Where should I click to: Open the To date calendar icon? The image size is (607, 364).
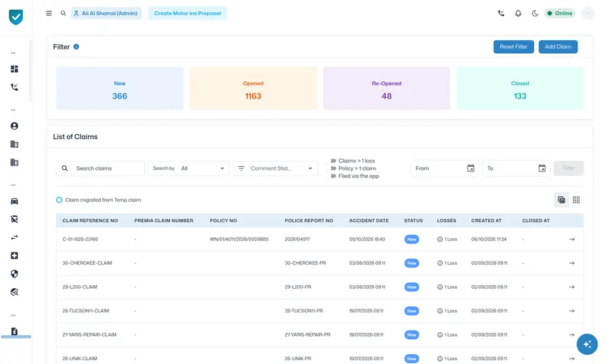(542, 168)
